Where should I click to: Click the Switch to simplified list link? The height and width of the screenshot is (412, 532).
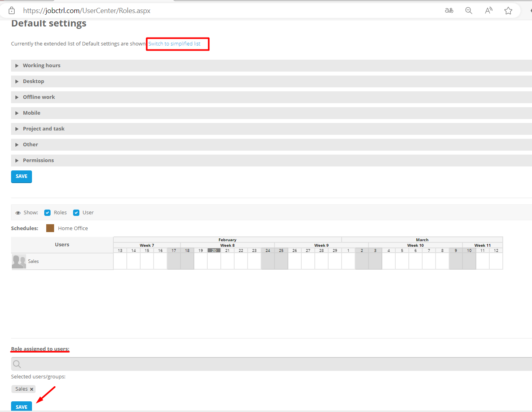[174, 44]
